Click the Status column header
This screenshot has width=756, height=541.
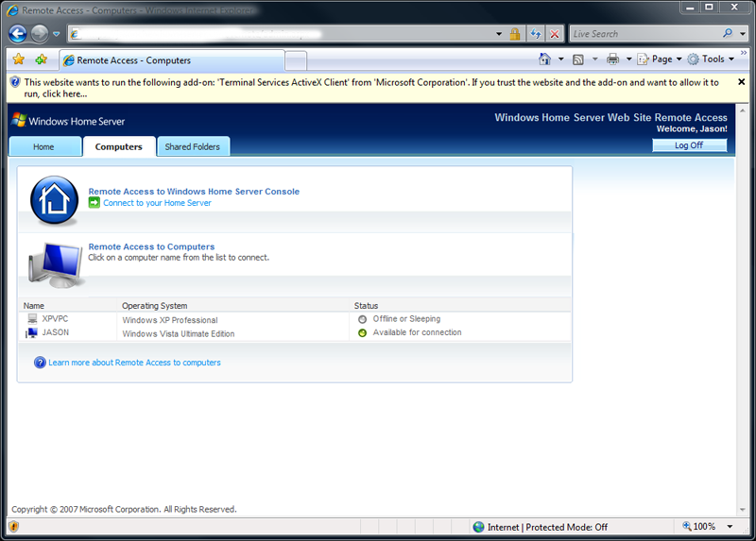[366, 305]
